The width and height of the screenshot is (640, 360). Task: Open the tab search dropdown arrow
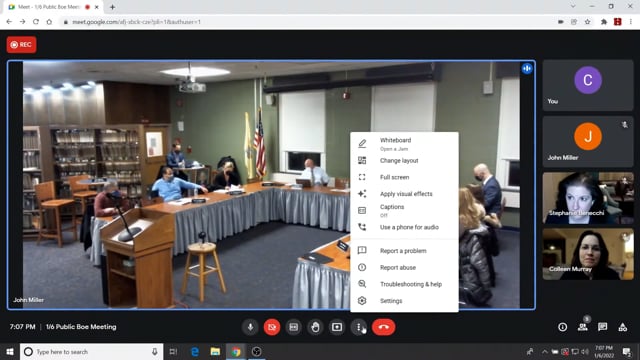point(573,7)
